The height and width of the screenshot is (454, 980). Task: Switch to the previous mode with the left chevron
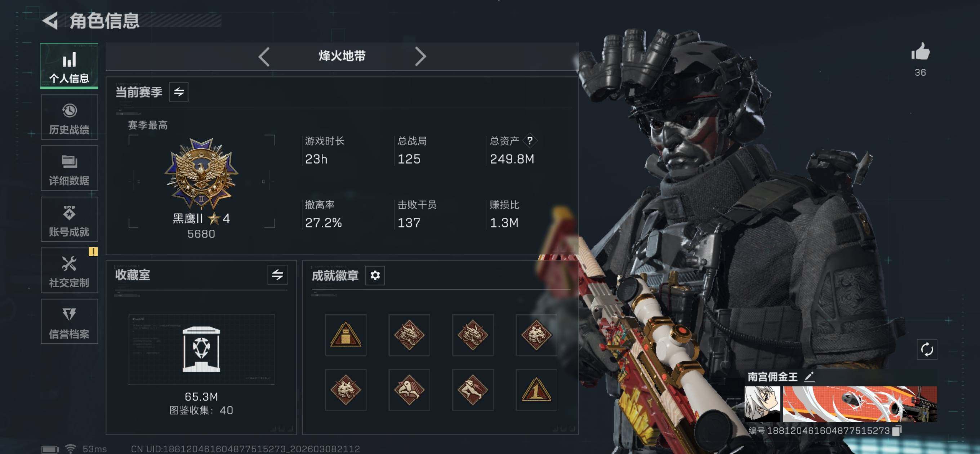click(264, 57)
